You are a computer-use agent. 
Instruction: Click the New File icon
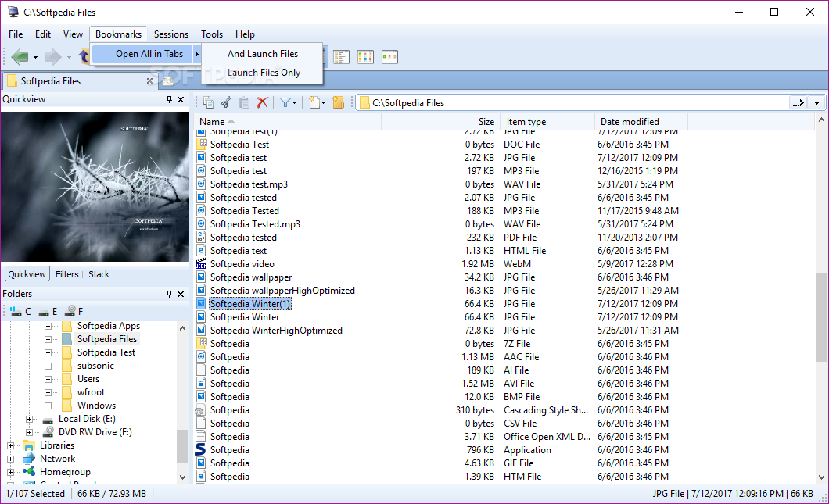coord(314,102)
